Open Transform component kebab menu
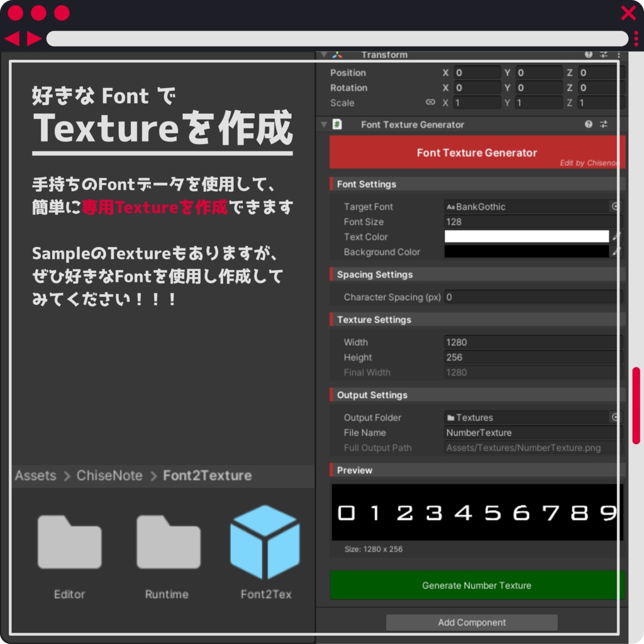 [619, 54]
